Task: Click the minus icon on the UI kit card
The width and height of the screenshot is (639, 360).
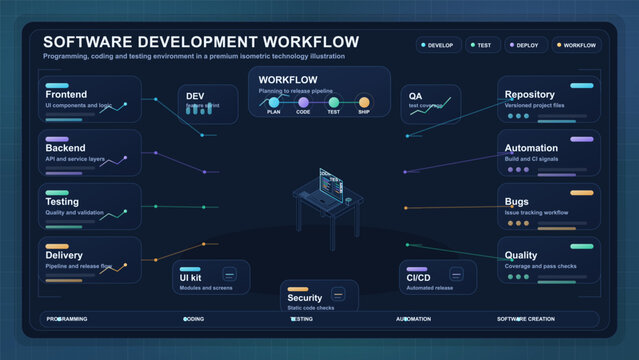Action: click(x=229, y=274)
